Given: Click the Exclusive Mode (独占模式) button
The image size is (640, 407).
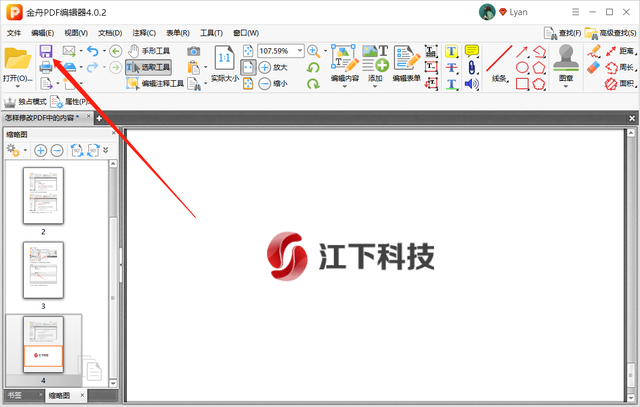Looking at the screenshot, I should point(25,102).
